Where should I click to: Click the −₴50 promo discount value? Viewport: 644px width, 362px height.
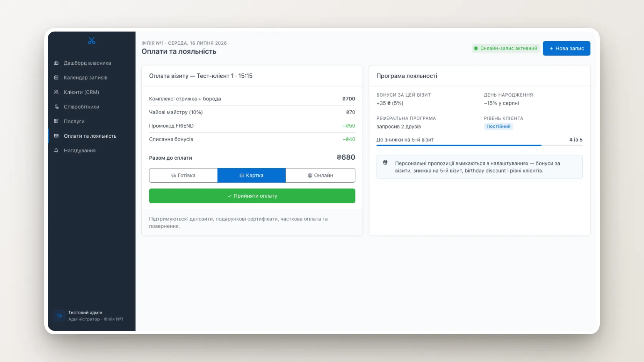coord(349,126)
